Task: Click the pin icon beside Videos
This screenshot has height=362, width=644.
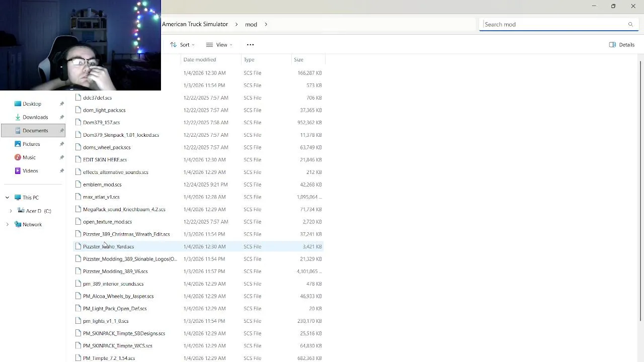Action: tap(62, 171)
